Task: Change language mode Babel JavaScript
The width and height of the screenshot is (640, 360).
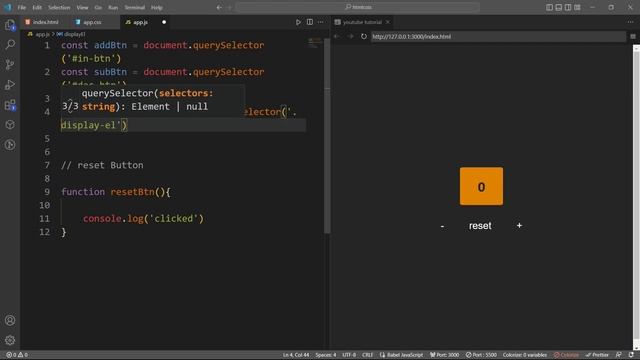Action: pyautogui.click(x=402, y=355)
